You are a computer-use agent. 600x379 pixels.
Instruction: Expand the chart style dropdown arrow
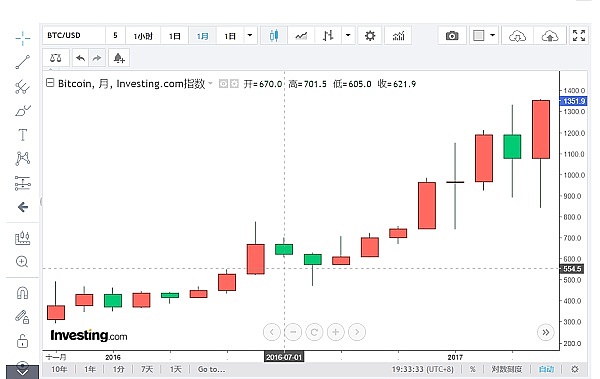click(348, 36)
